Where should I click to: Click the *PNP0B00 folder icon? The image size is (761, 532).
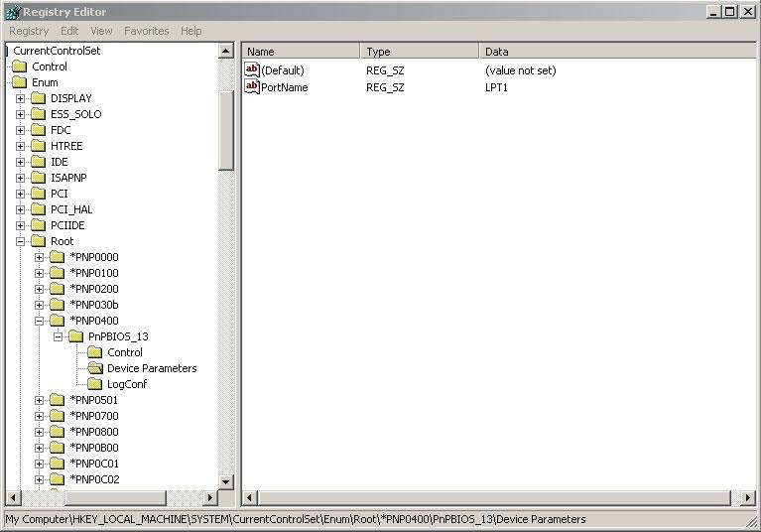point(58,448)
